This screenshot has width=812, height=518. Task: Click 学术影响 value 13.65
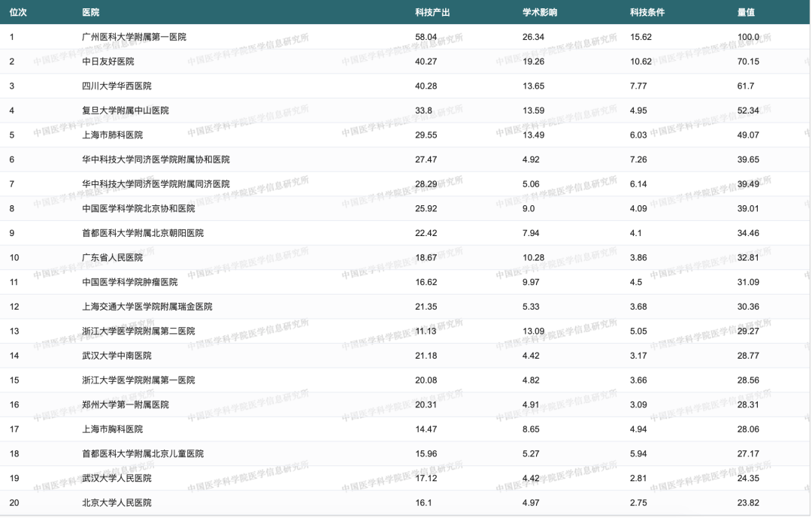coord(533,86)
